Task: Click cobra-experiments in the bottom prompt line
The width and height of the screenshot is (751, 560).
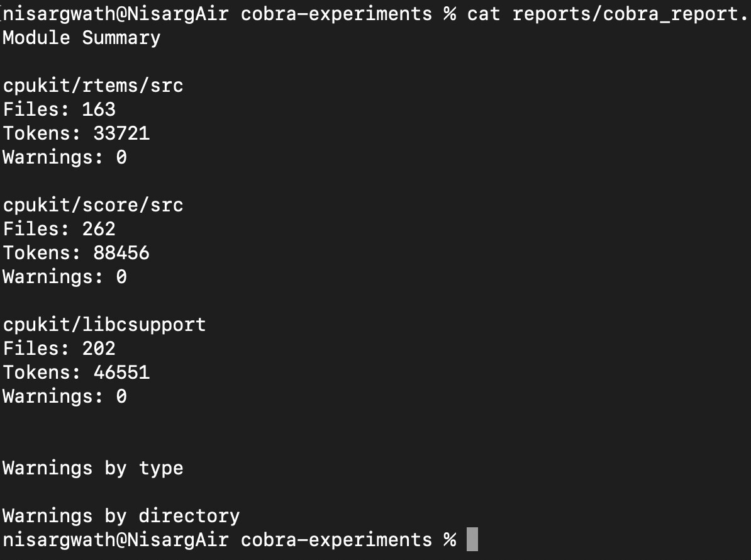Action: 337,540
